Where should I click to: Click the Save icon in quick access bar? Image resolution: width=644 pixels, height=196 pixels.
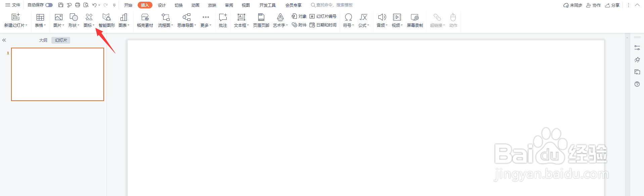(x=61, y=5)
